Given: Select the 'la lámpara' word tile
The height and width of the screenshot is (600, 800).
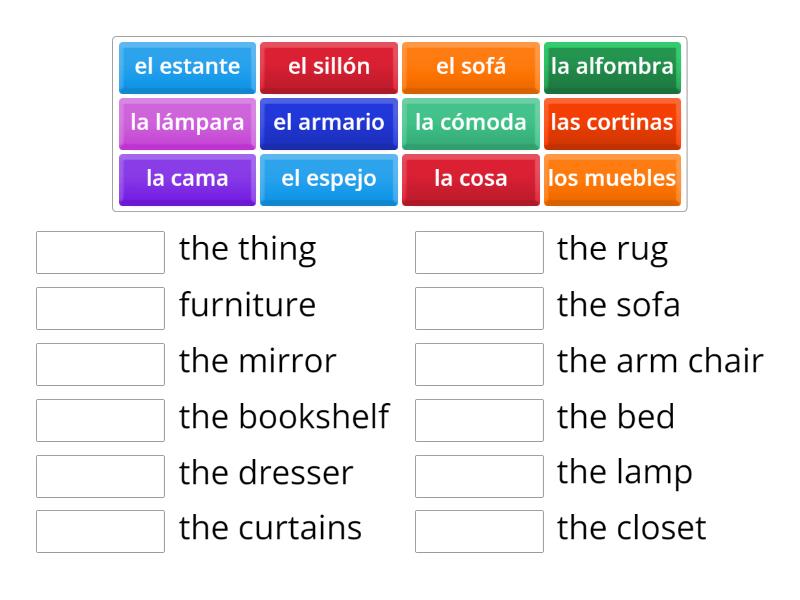Looking at the screenshot, I should click(186, 123).
